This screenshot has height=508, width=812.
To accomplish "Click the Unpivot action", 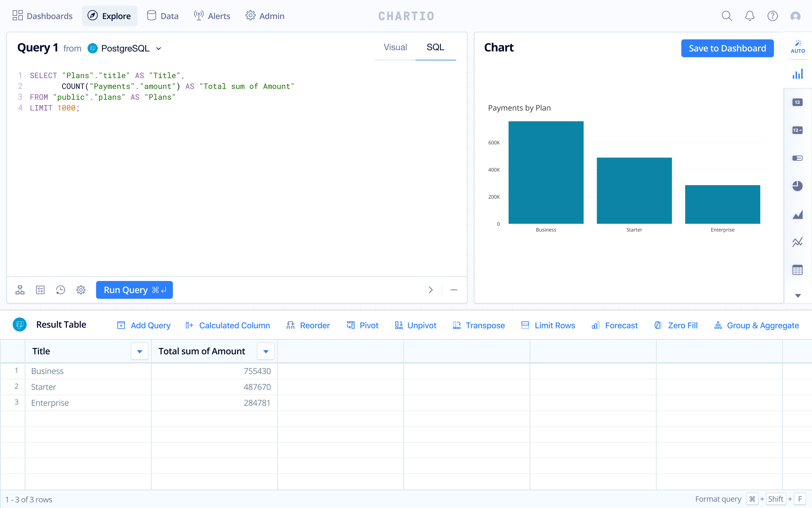I will point(416,325).
